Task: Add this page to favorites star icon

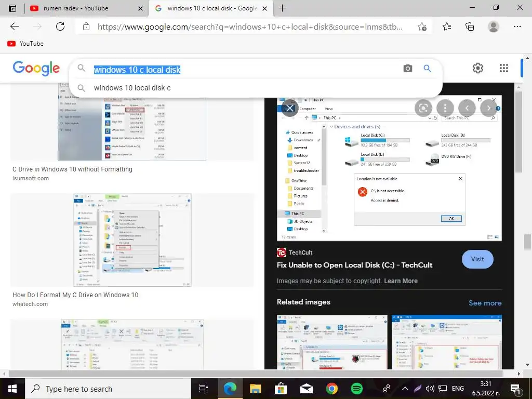Action: point(422,26)
